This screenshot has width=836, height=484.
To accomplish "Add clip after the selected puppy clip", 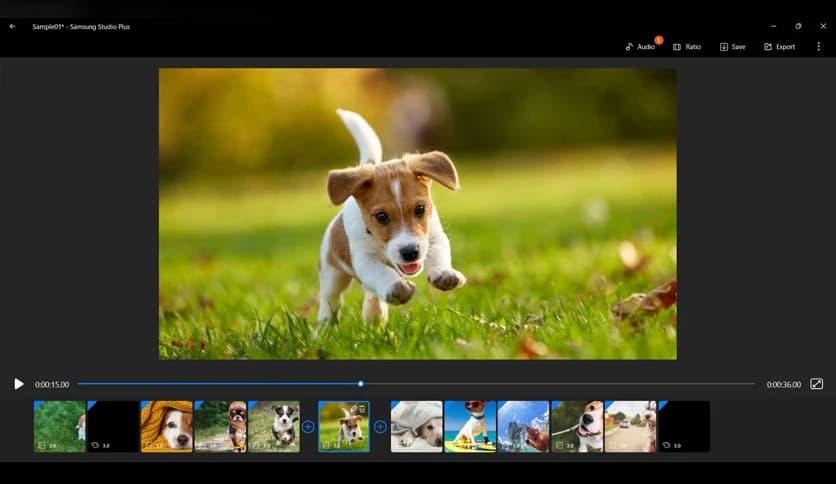I will pyautogui.click(x=380, y=427).
